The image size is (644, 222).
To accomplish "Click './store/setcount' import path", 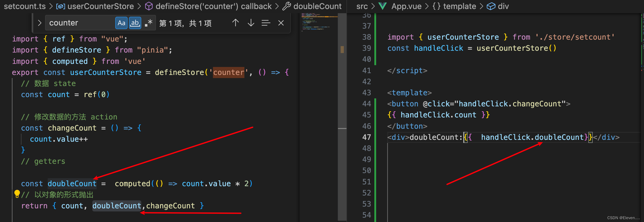I will pos(575,37).
